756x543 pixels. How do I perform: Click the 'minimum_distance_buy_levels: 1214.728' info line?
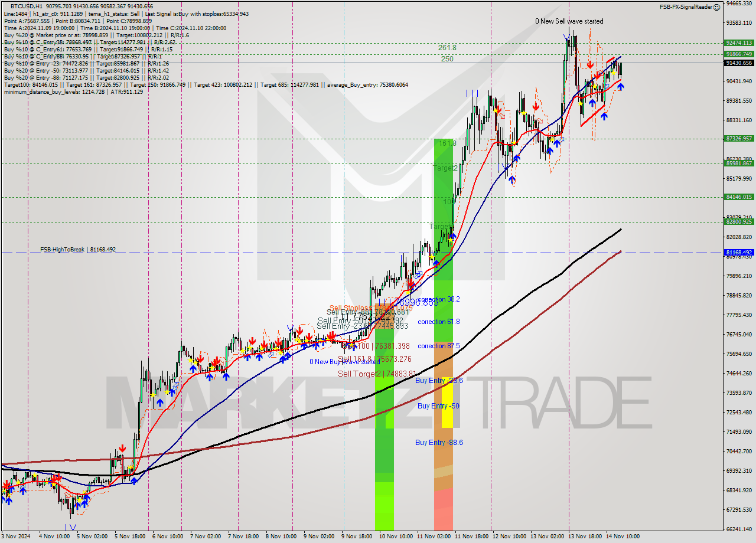click(73, 92)
